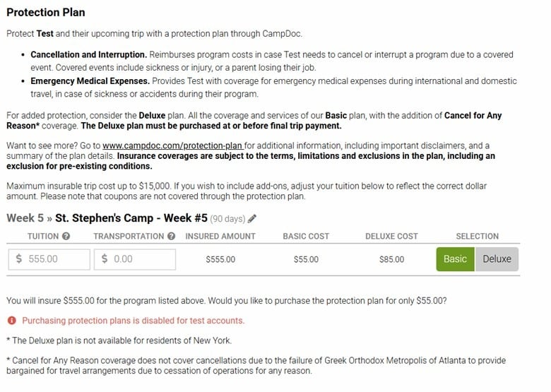Click the red warning icon beside disabled notice

tap(12, 321)
